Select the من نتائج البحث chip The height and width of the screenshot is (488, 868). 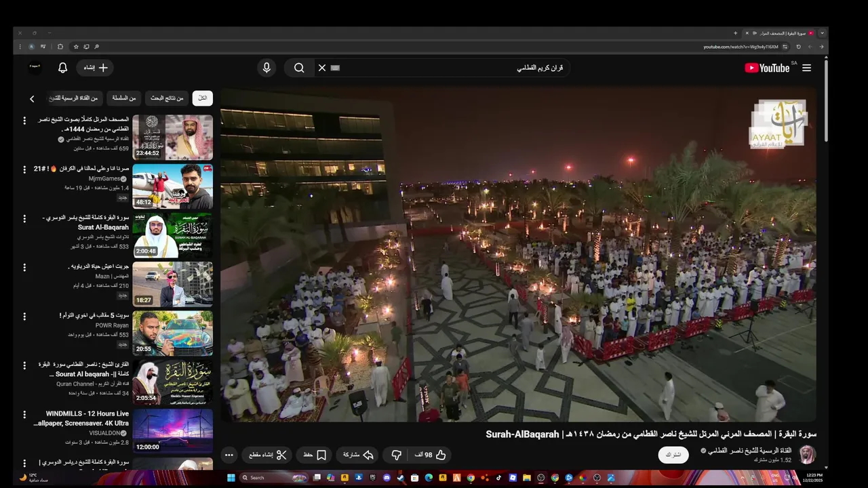167,98
